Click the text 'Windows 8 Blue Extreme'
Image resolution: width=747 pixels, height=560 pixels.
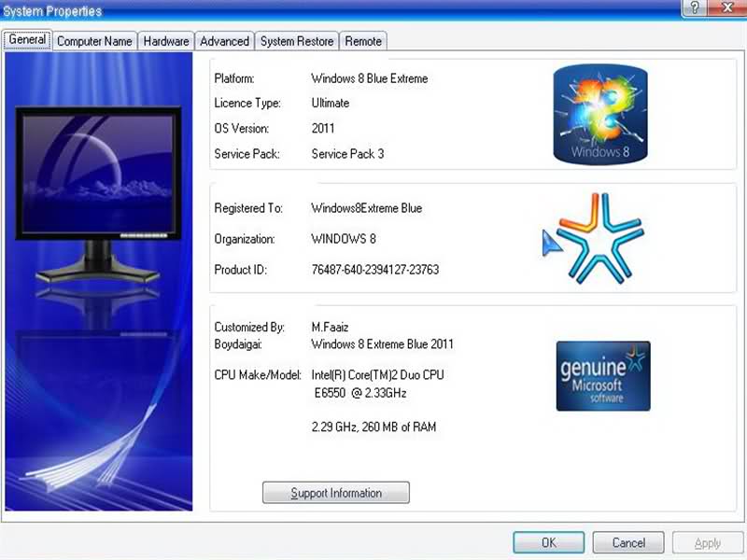click(369, 78)
